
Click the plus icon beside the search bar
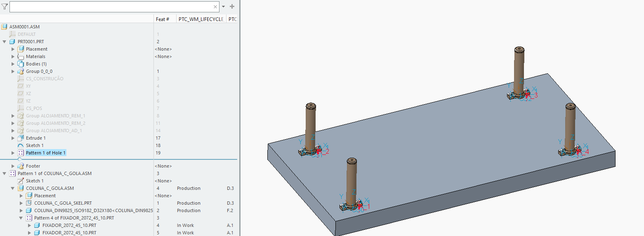(232, 7)
